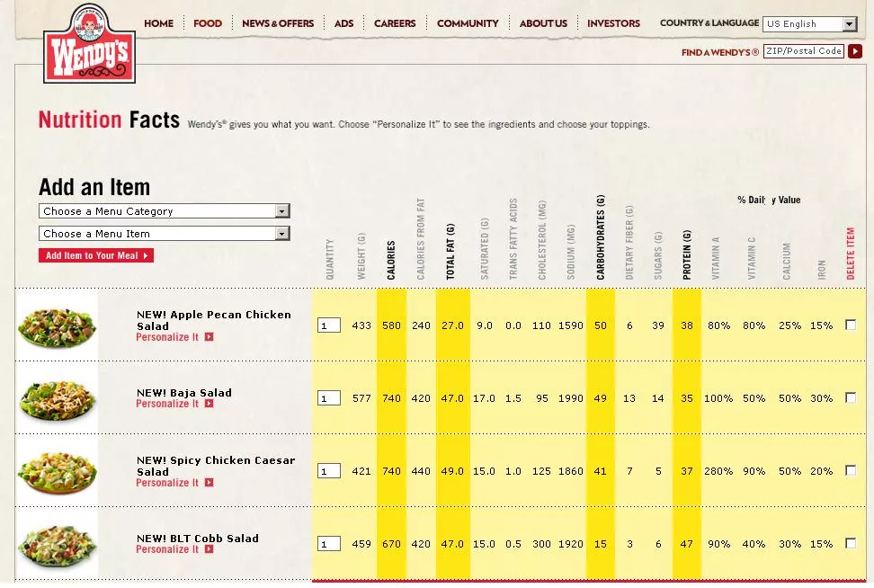The image size is (874, 588).
Task: Open the ABOUT US menu
Action: [543, 23]
